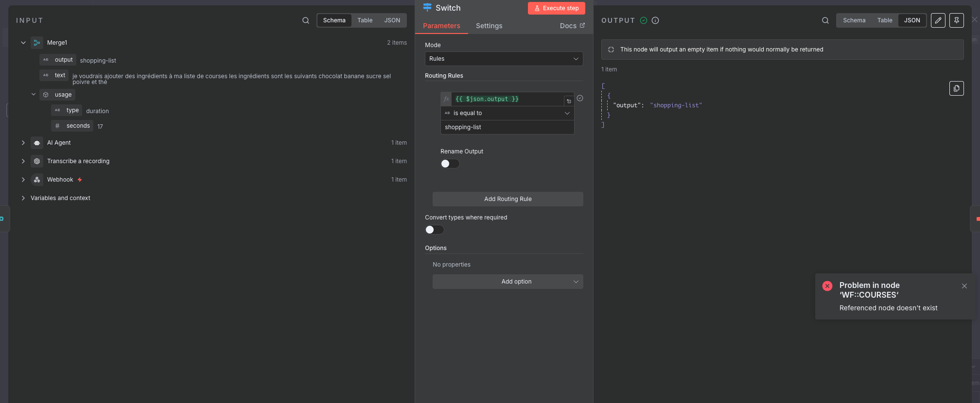Screen dimensions: 980x403
Task: Click Add Routing Rule button
Action: pyautogui.click(x=507, y=199)
